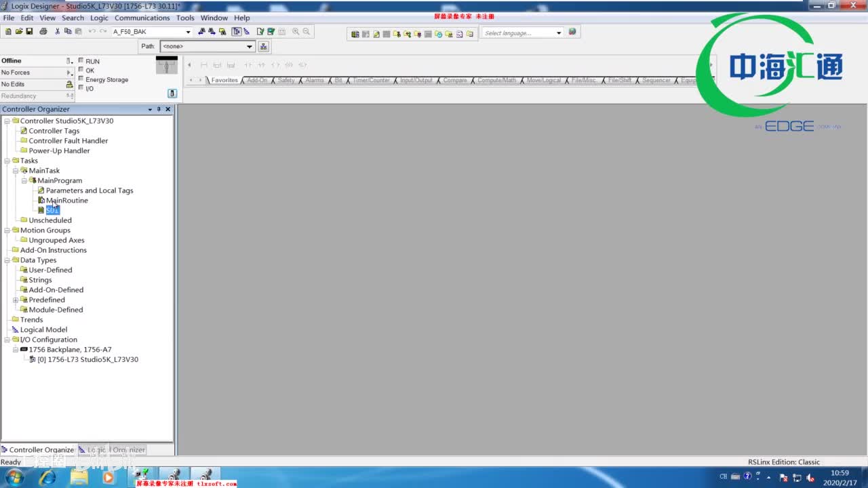Select Parameters and Local Tags
This screenshot has width=868, height=488.
(90, 190)
